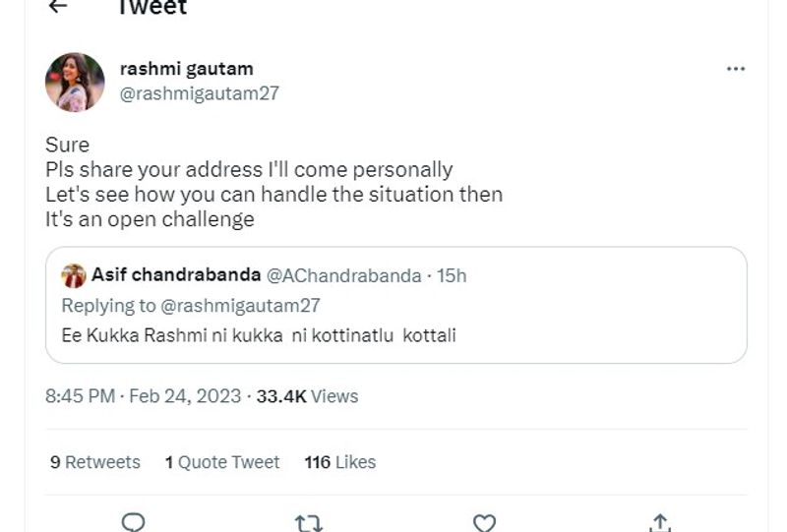
Task: Click the @AChandrabanda handle
Action: click(x=346, y=276)
